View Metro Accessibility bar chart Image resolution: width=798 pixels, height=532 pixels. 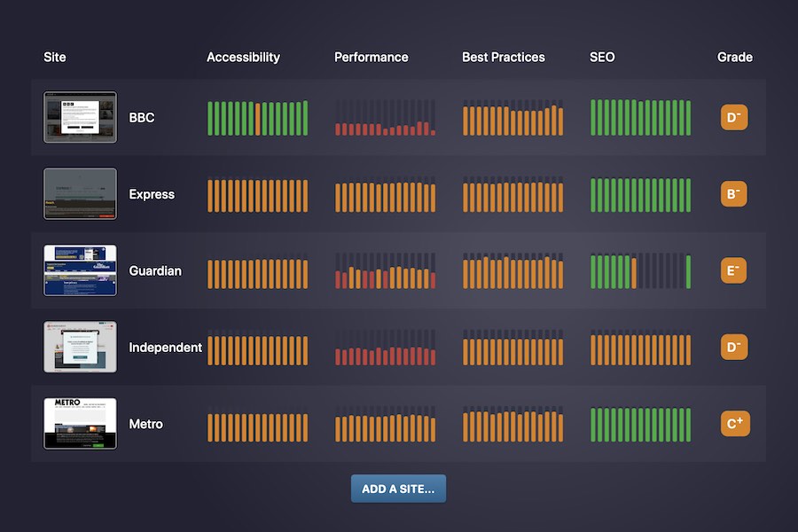257,424
